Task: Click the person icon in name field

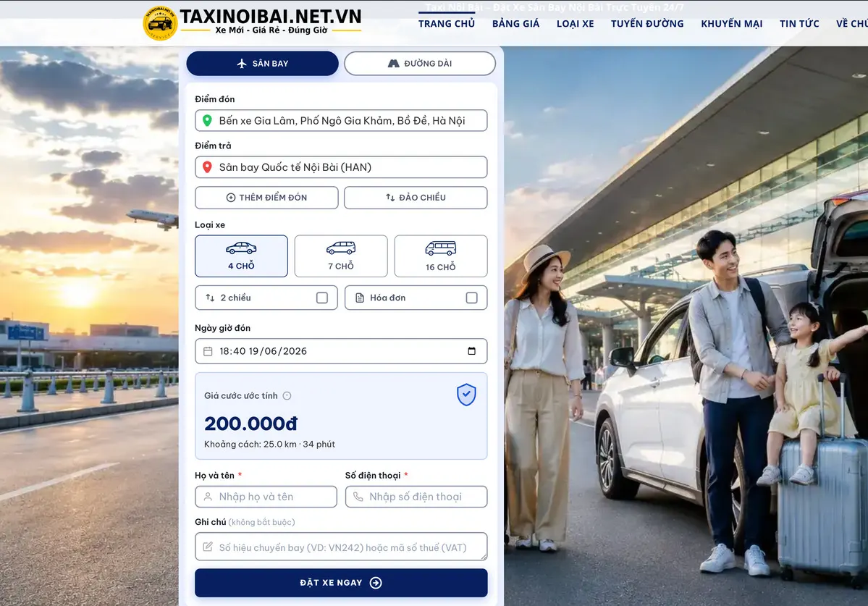Action: tap(208, 497)
